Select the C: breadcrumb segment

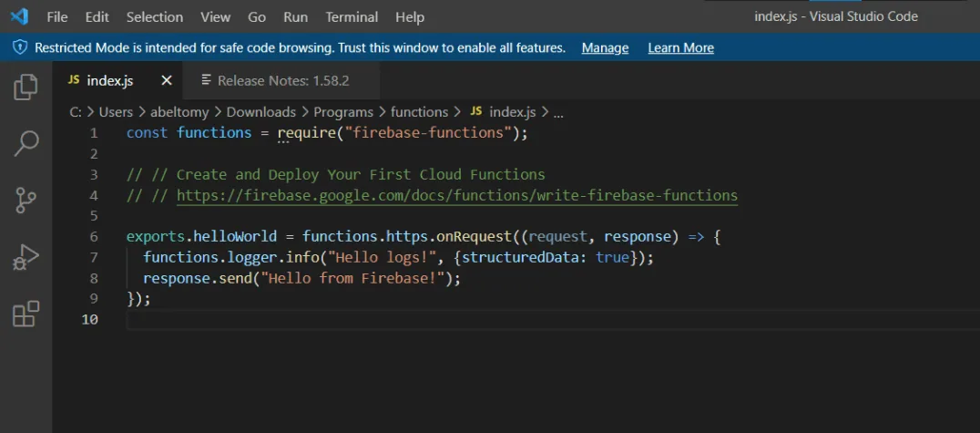point(75,112)
